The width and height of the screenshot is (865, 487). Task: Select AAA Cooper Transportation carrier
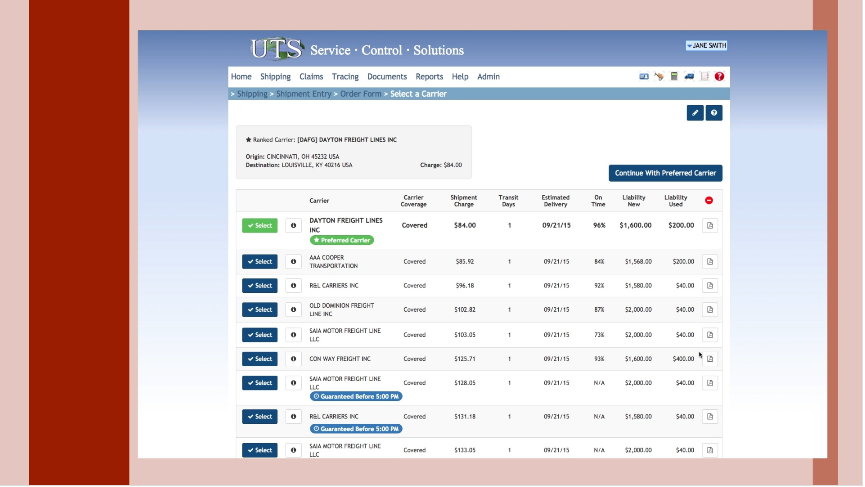pos(260,261)
